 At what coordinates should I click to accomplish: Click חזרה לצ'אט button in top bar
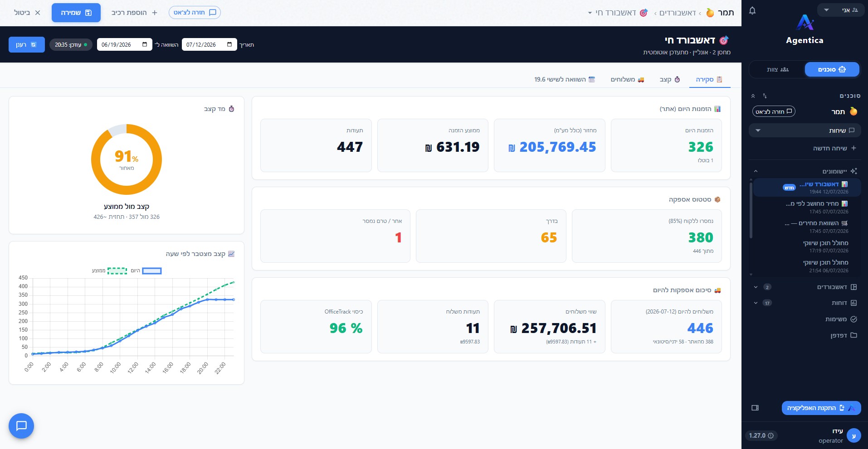[x=195, y=12]
